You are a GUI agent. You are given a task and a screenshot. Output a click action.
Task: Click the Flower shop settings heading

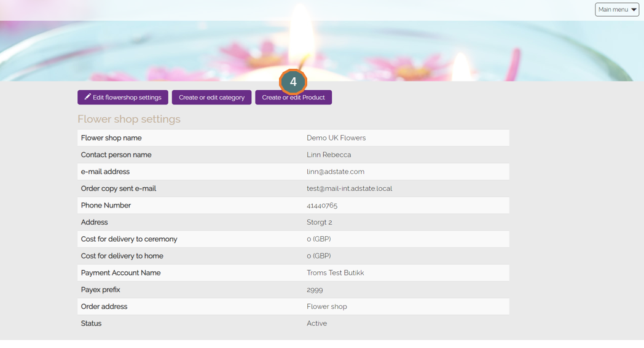(129, 119)
